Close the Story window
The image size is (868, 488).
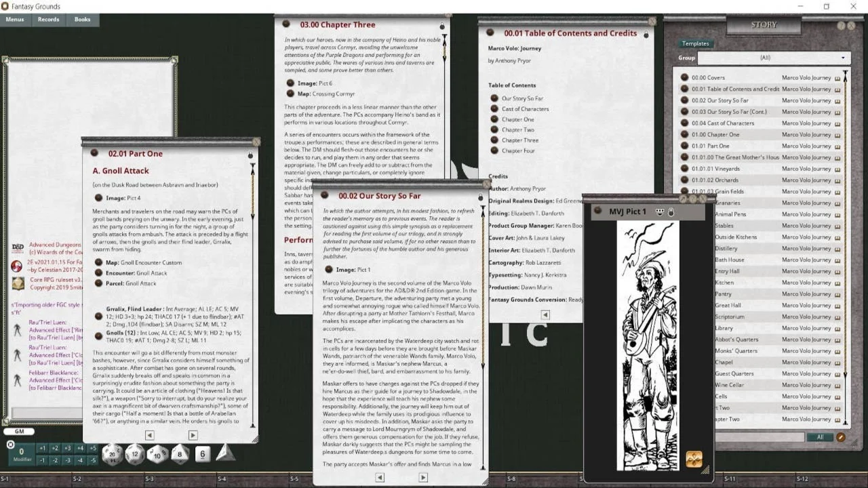850,26
